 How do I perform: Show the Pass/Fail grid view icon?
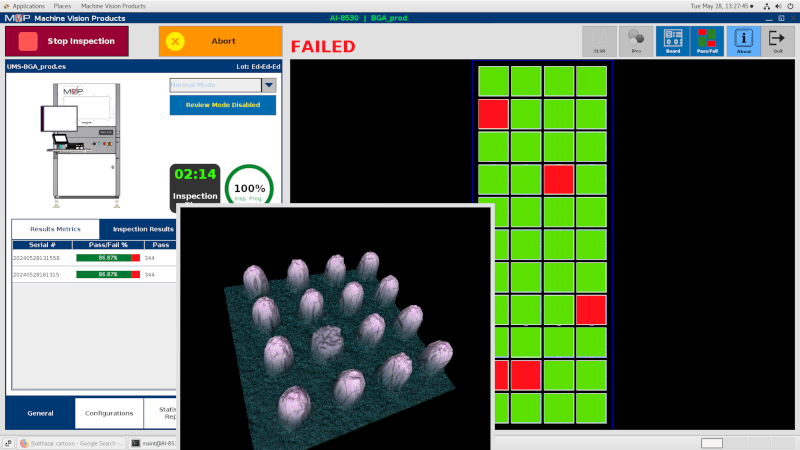click(x=707, y=41)
